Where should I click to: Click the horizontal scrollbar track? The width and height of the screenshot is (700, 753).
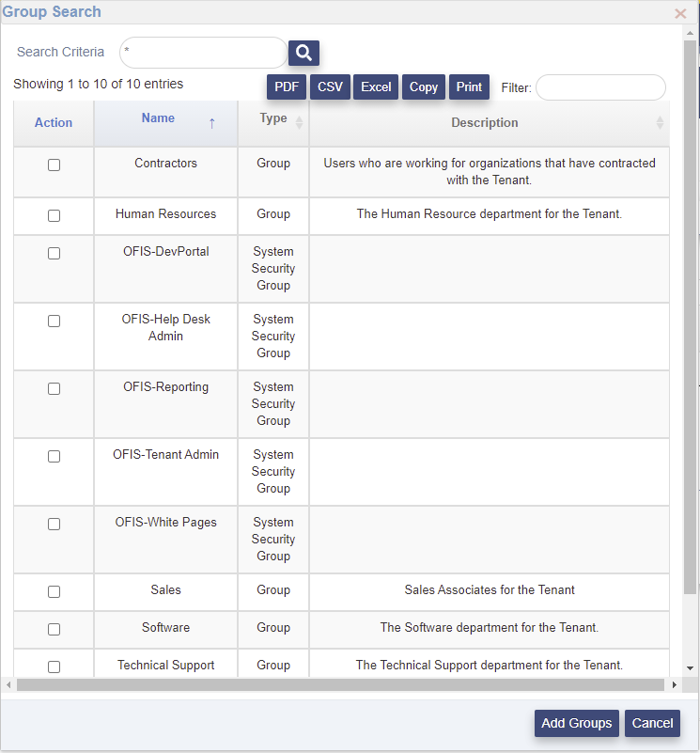(x=340, y=684)
